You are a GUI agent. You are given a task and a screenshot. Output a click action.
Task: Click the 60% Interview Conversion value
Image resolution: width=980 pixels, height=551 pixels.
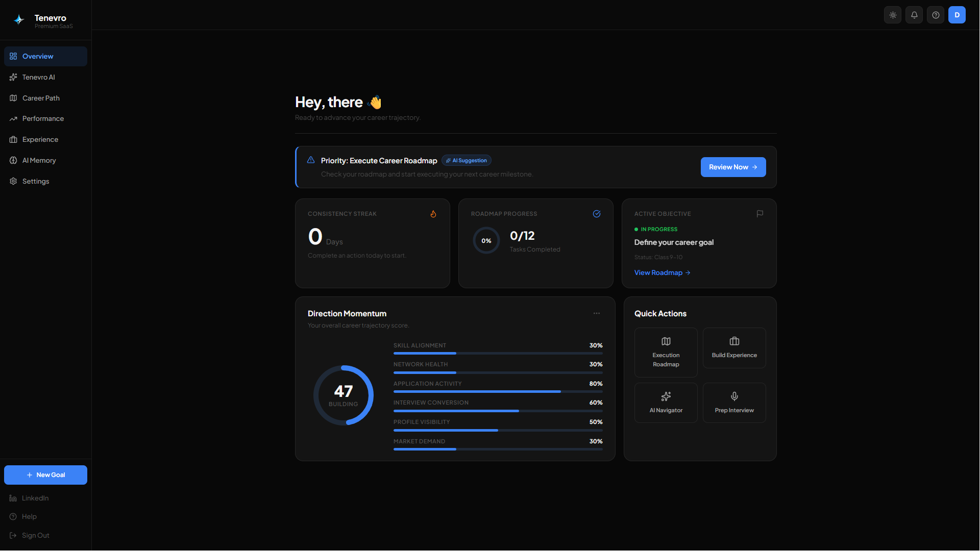pyautogui.click(x=596, y=403)
